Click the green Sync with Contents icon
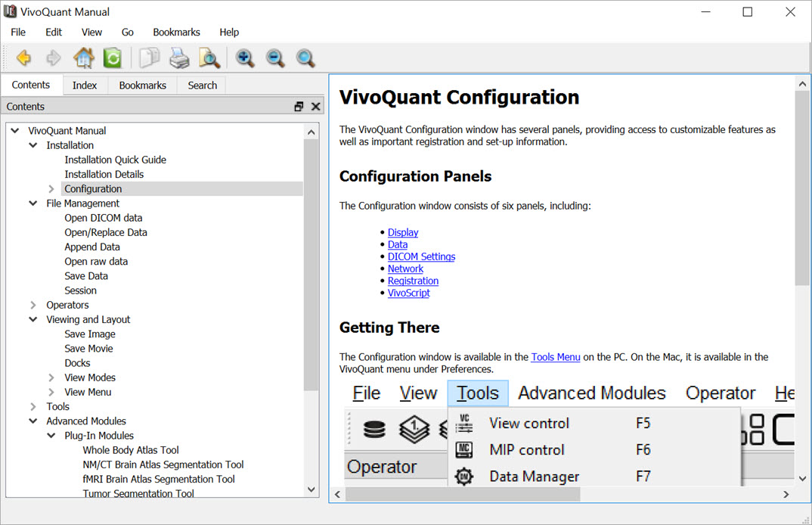This screenshot has width=812, height=525. [x=112, y=58]
